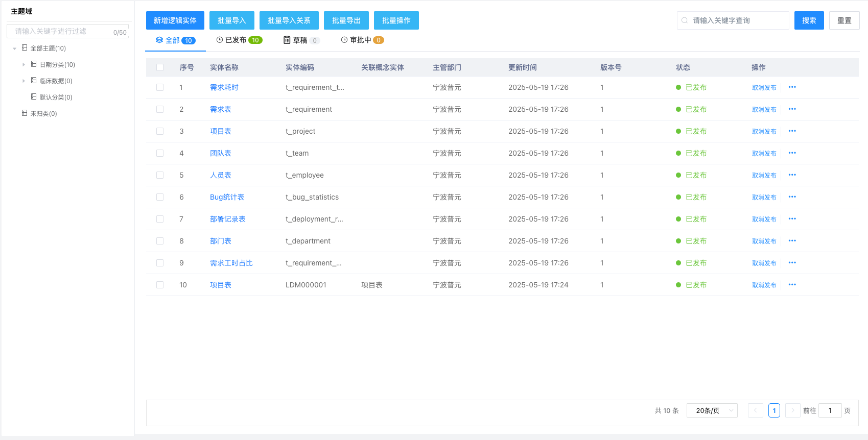Open the 20条/页 page size dropdown
This screenshot has width=868, height=440.
712,410
